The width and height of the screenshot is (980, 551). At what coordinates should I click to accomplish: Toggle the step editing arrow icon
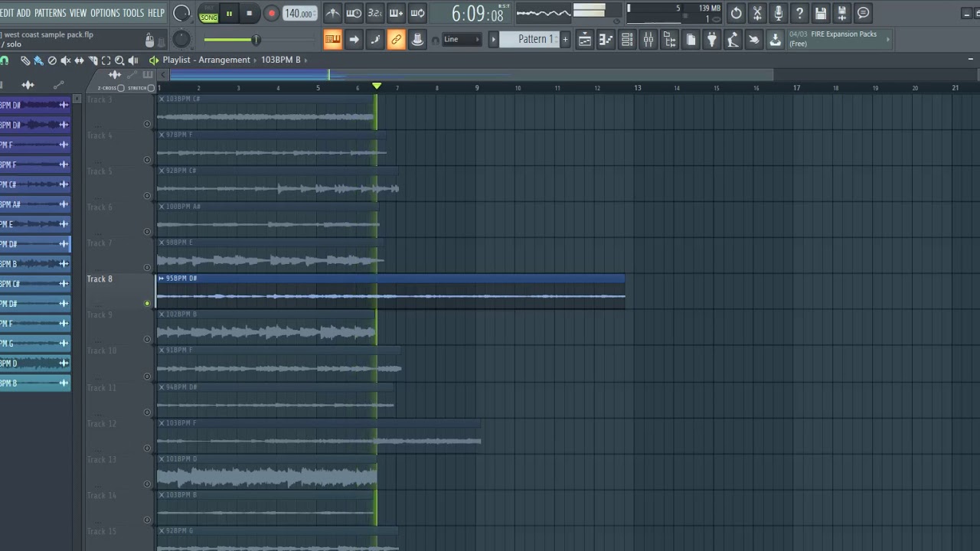click(x=354, y=40)
